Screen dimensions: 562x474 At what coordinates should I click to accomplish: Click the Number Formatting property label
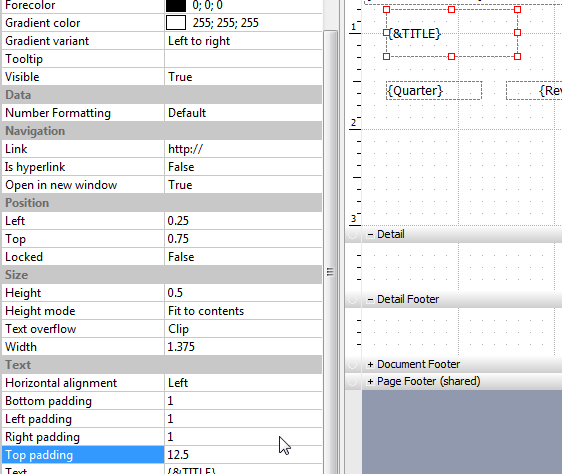click(x=58, y=113)
